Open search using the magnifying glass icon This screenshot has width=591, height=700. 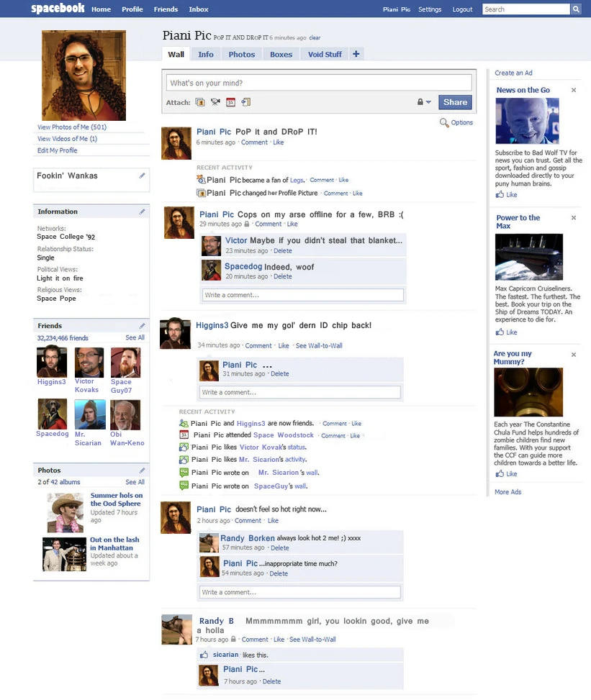point(576,9)
